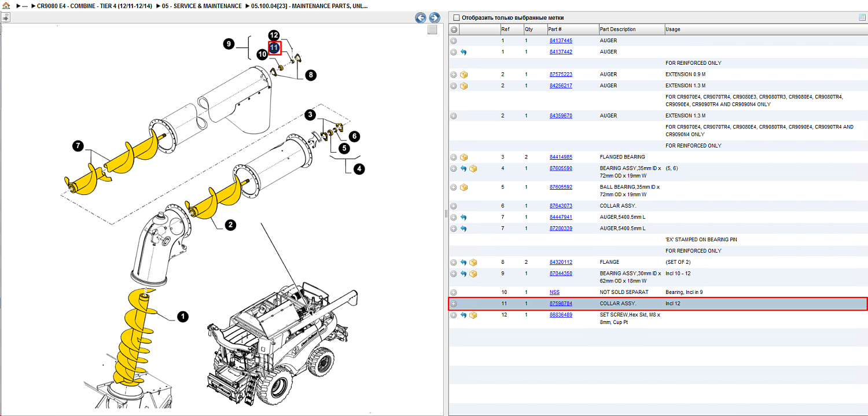Click blue arrow icon for part 86836489
868x416 pixels.
[464, 315]
